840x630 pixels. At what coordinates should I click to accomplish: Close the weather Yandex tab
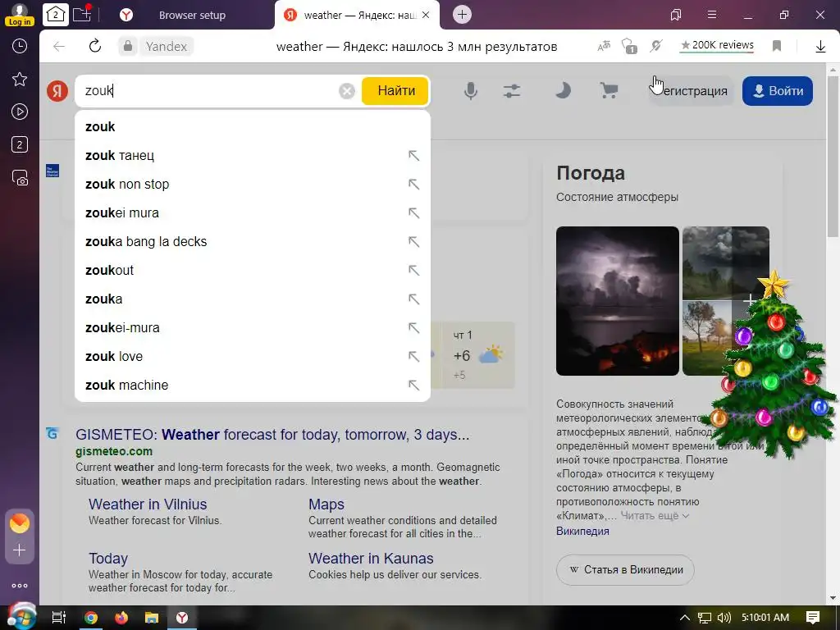click(426, 15)
